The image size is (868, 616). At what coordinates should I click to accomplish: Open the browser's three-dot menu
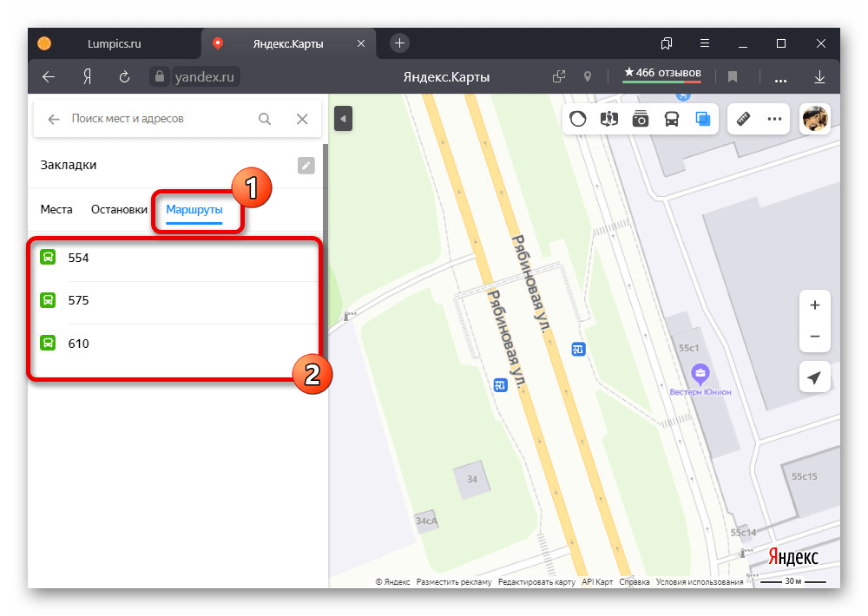click(x=780, y=77)
